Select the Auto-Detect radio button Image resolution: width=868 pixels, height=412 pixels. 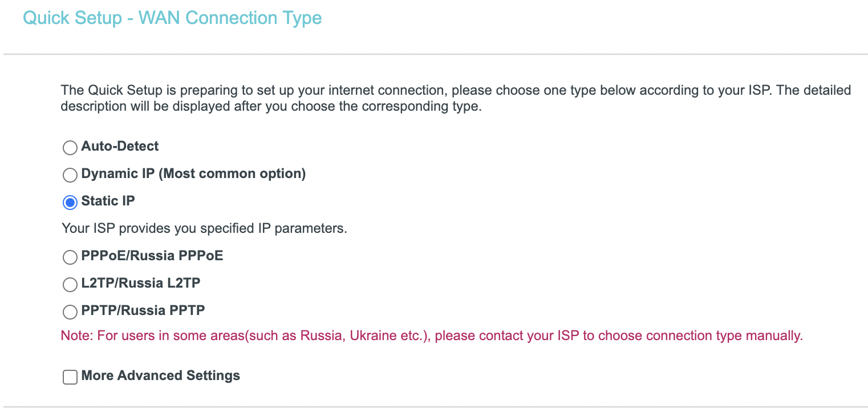point(70,147)
